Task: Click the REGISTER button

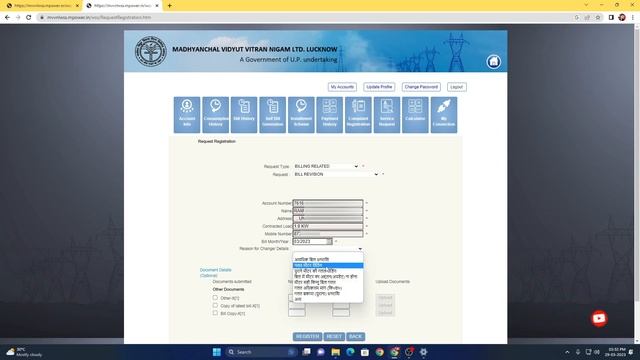Action: click(x=307, y=336)
